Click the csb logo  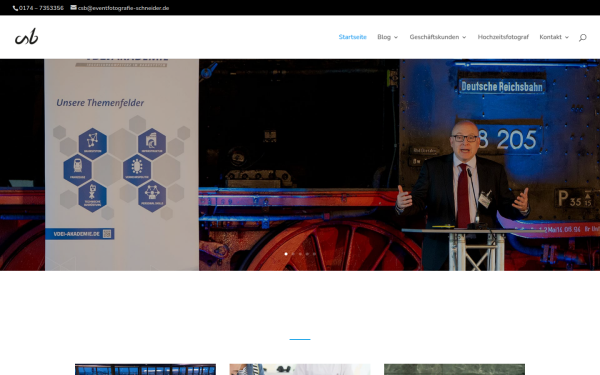[x=26, y=37]
